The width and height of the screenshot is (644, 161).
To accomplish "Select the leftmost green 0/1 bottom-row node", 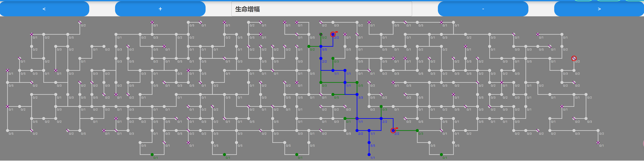I will point(152,154).
